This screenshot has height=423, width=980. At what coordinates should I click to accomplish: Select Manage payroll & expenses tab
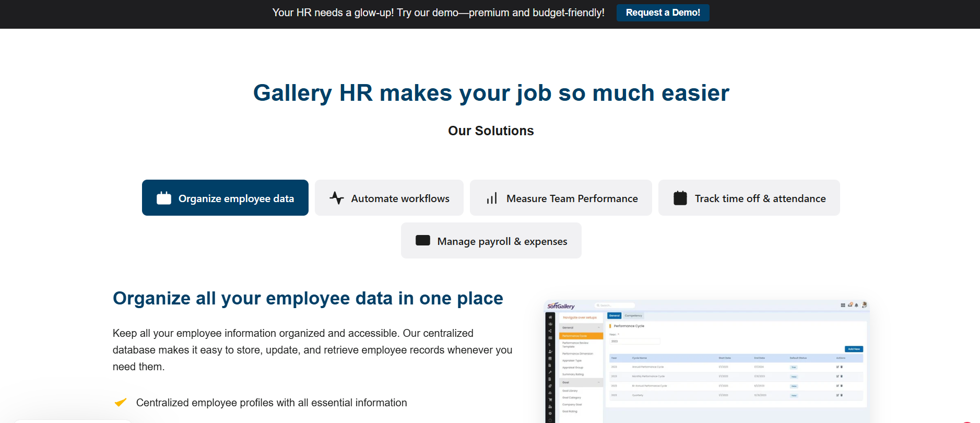(x=491, y=241)
